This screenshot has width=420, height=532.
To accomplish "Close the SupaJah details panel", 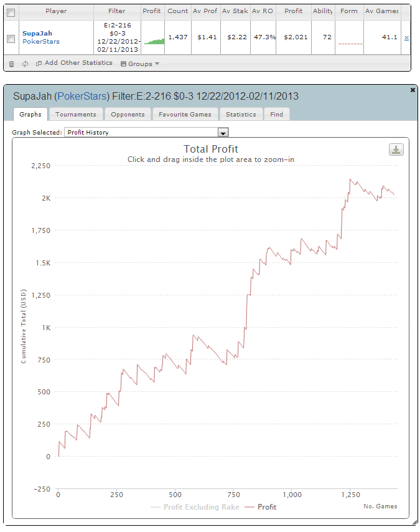I will click(413, 90).
